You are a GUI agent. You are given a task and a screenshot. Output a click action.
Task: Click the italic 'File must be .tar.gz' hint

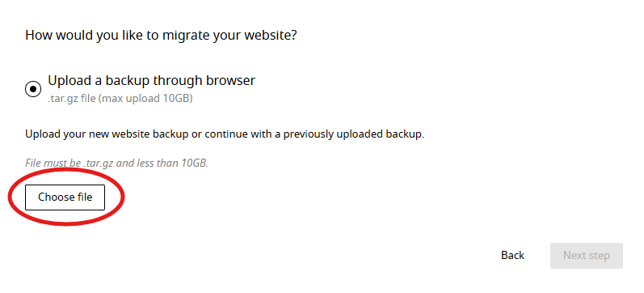(x=116, y=163)
